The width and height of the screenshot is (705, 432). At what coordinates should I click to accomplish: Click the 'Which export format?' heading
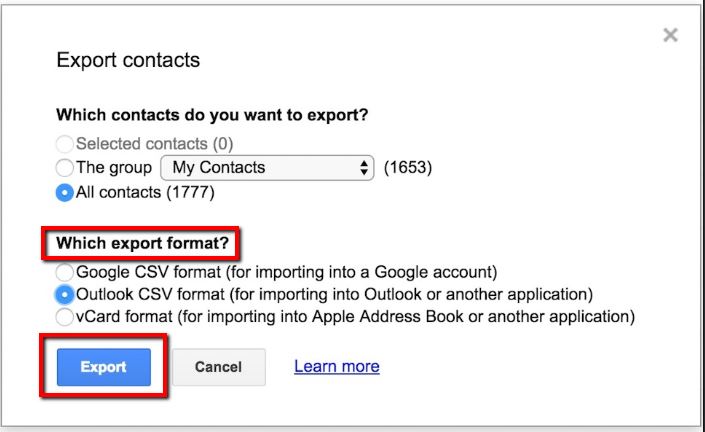[x=149, y=244]
